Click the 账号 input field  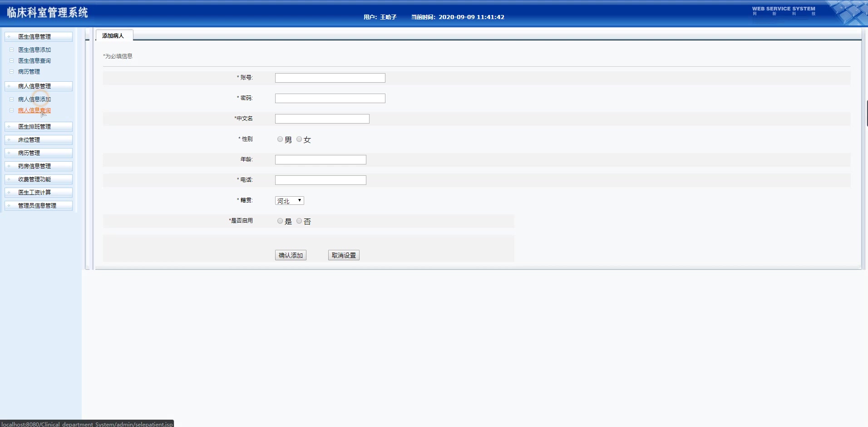330,78
